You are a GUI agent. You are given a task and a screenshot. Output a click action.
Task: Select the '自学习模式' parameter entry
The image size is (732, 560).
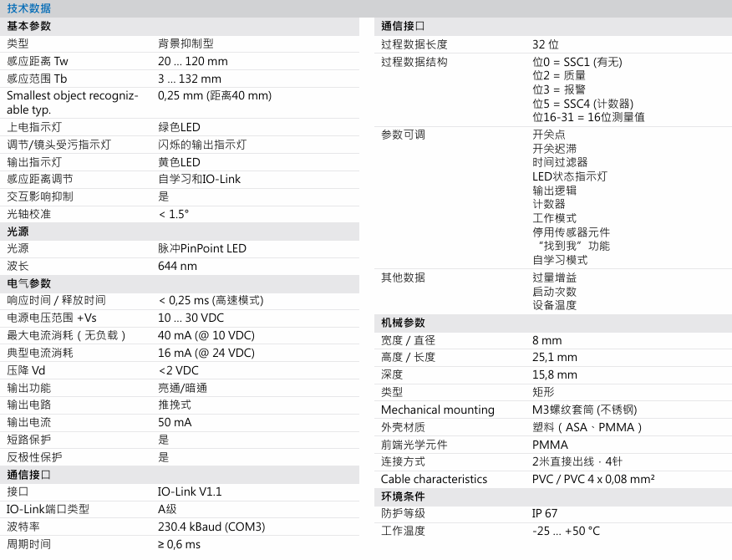click(560, 260)
